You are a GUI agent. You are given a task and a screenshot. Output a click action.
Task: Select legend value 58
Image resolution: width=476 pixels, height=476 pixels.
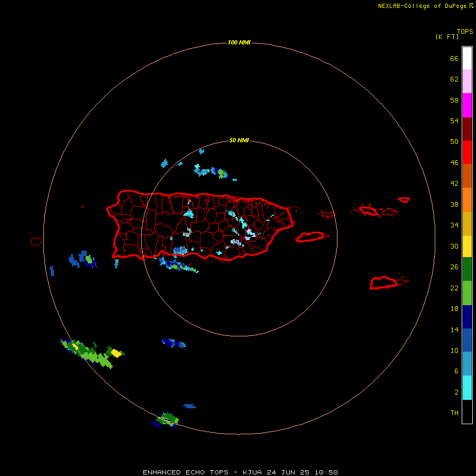454,100
